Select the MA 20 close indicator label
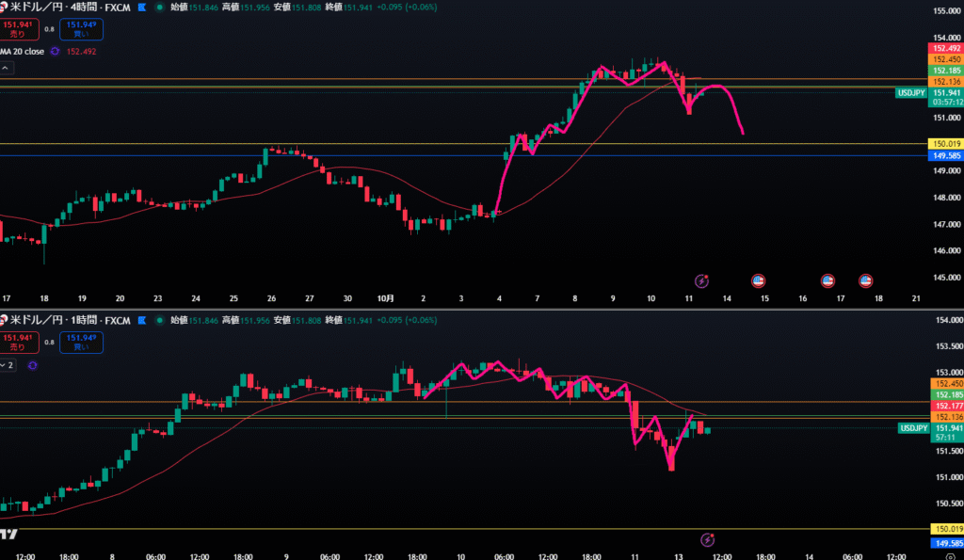Viewport: 964px width, 560px height. pos(22,52)
